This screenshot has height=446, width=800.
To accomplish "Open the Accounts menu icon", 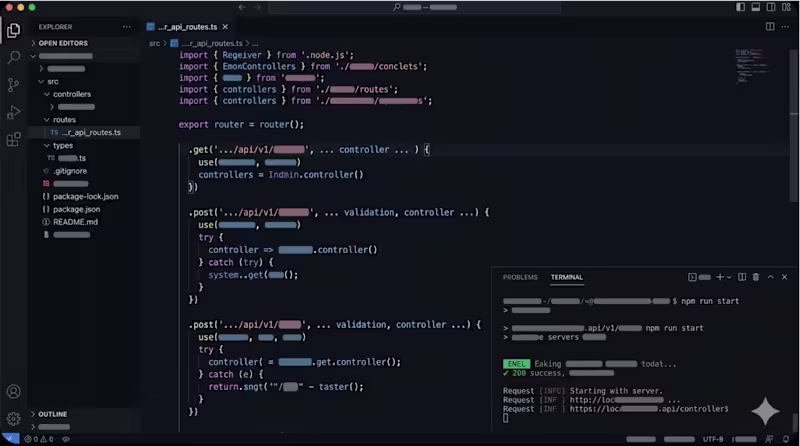I will (14, 391).
